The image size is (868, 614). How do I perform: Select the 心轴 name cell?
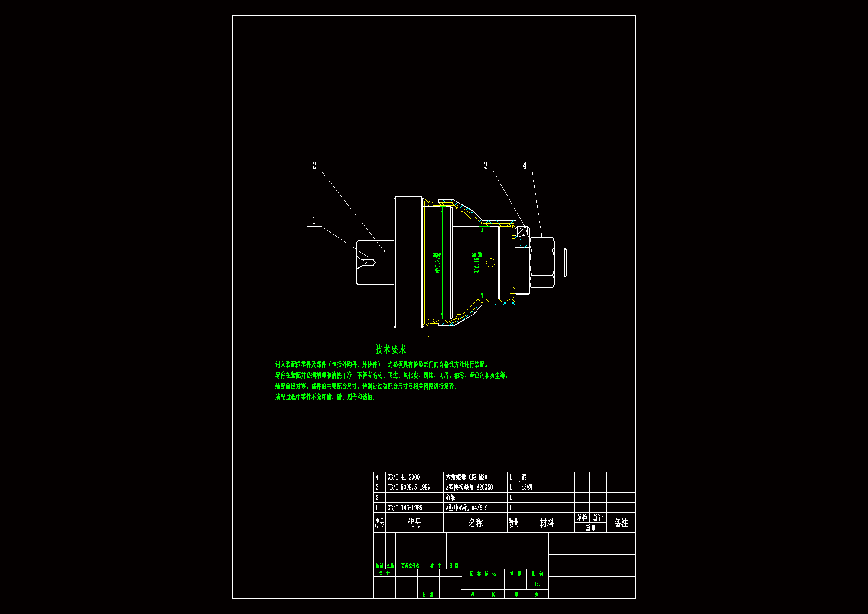pos(450,497)
